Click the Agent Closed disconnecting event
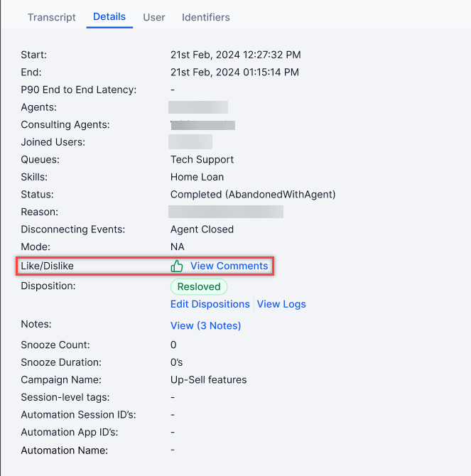This screenshot has height=476, width=471. [x=202, y=229]
